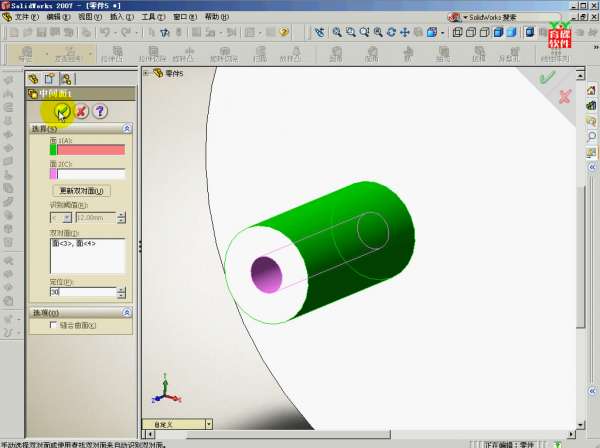Expand the 零件5 tree in the viewport
The height and width of the screenshot is (448, 600).
click(x=147, y=73)
